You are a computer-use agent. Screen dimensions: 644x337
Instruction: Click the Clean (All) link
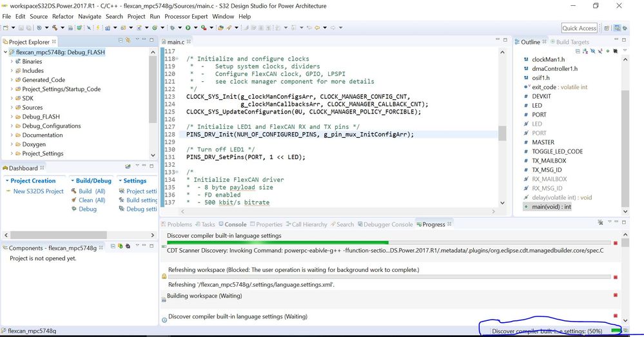92,200
